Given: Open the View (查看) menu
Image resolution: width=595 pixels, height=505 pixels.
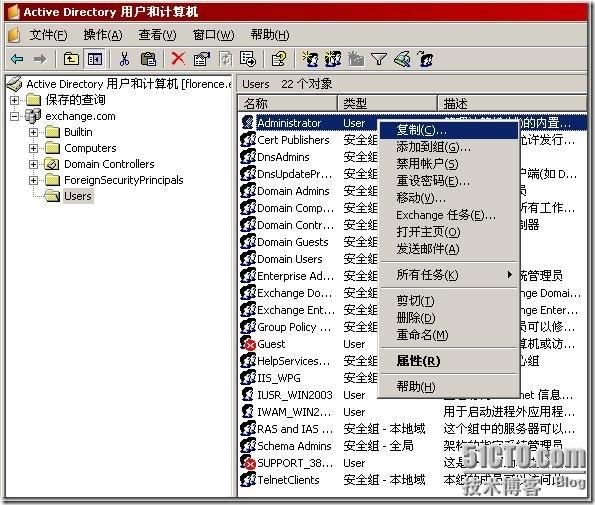Looking at the screenshot, I should point(157,35).
